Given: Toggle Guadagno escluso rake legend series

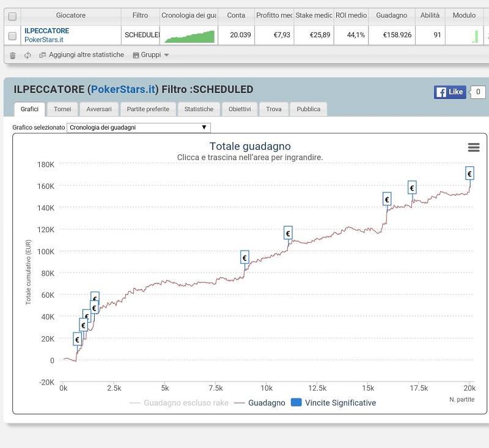Looking at the screenshot, I should click(x=179, y=403).
